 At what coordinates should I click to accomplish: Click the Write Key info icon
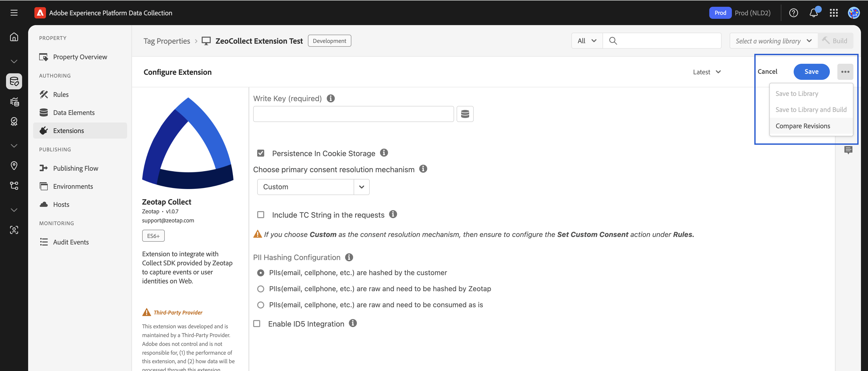(331, 98)
